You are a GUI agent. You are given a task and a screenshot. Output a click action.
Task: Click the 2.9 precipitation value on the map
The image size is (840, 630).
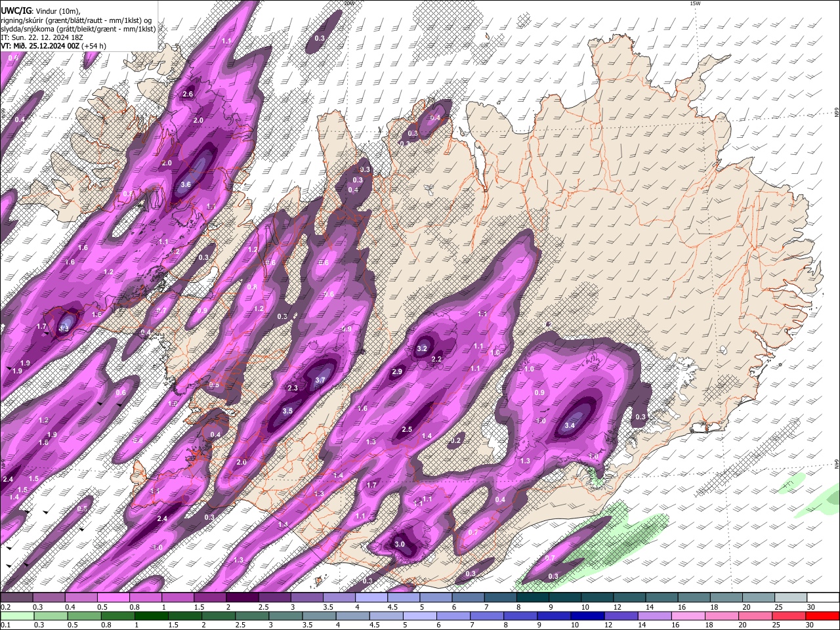click(x=397, y=371)
